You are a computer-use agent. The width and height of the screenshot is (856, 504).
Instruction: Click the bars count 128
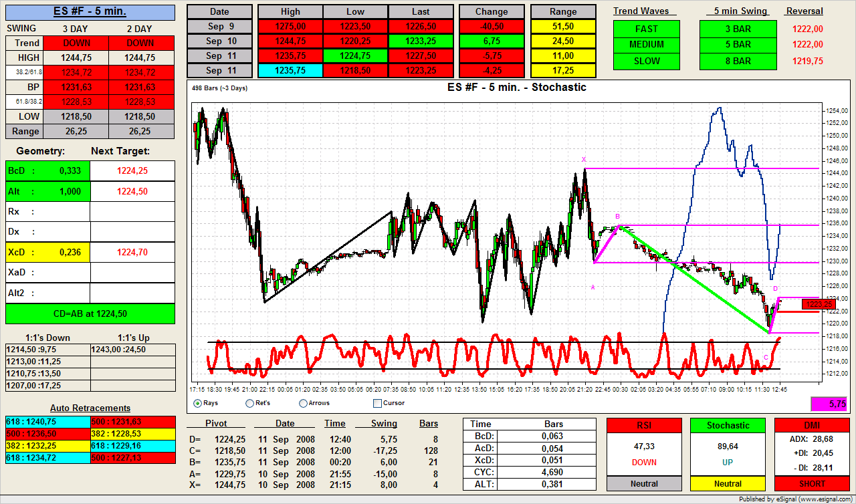click(x=430, y=451)
